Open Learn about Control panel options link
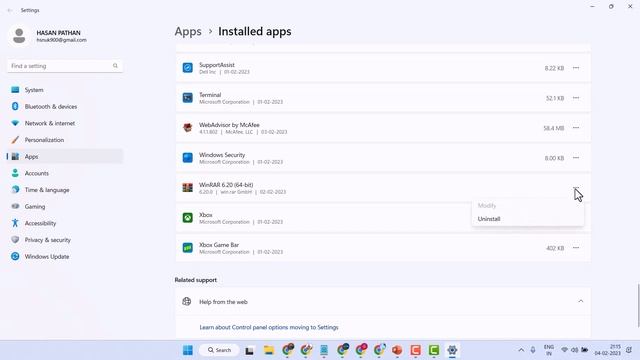This screenshot has height=360, width=640. [x=269, y=327]
